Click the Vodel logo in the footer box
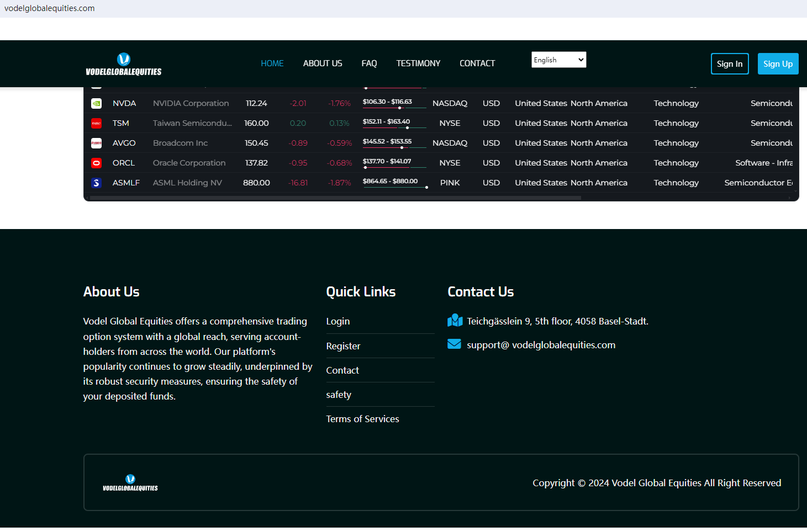The height and width of the screenshot is (532, 807). (x=130, y=483)
